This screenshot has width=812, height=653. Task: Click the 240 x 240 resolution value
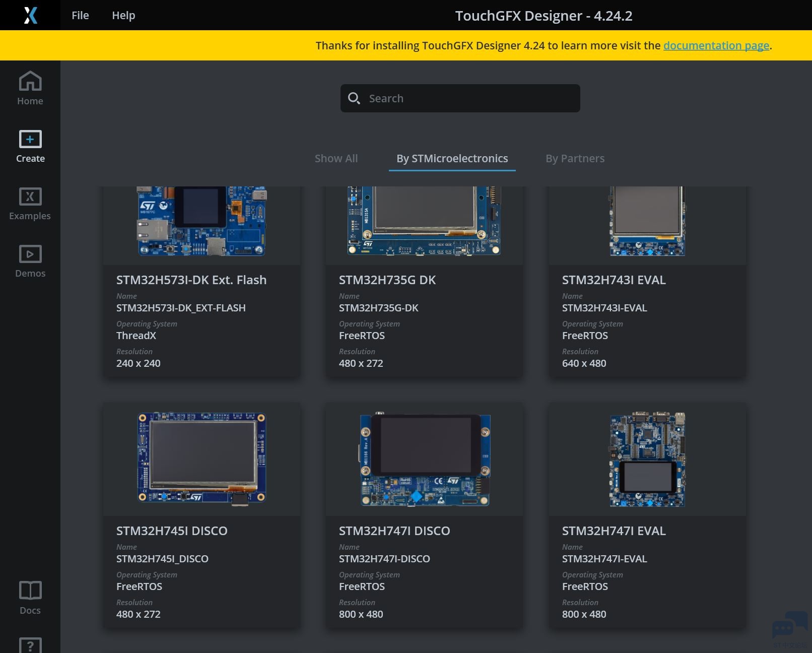(x=139, y=363)
